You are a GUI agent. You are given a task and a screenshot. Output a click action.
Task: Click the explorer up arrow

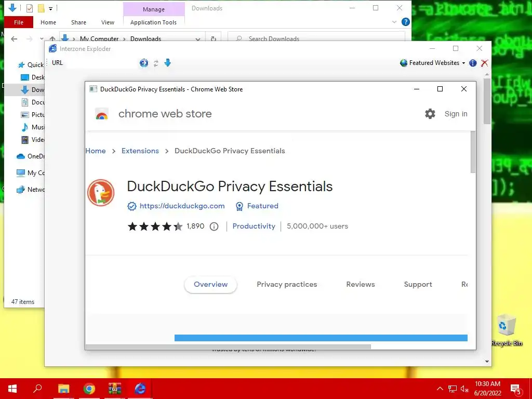52,38
